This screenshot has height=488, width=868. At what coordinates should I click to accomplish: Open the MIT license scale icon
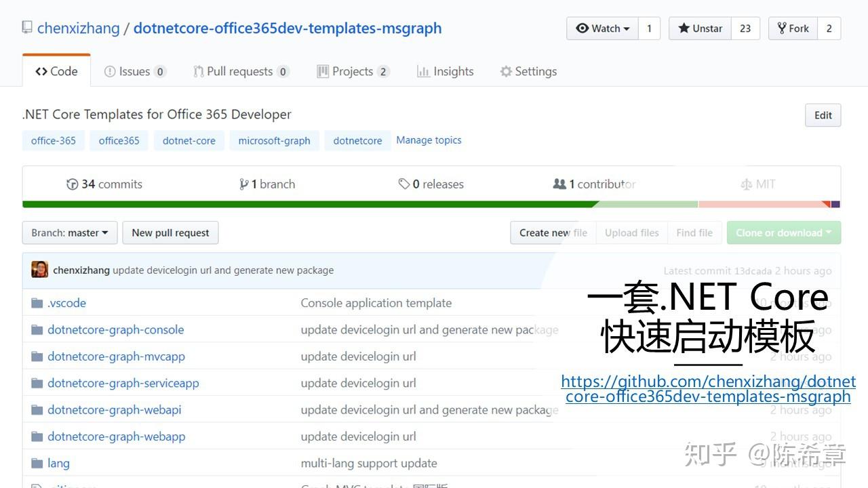pyautogui.click(x=745, y=184)
